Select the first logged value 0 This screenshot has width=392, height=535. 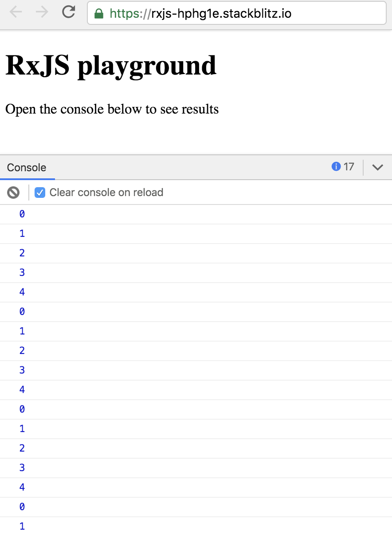[22, 214]
